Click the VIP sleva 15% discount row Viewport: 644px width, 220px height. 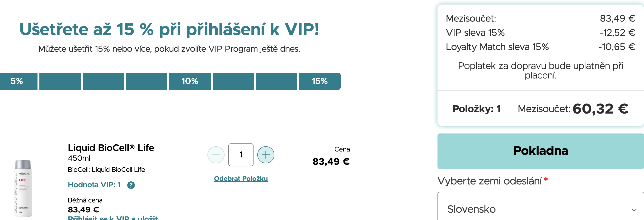pyautogui.click(x=541, y=33)
